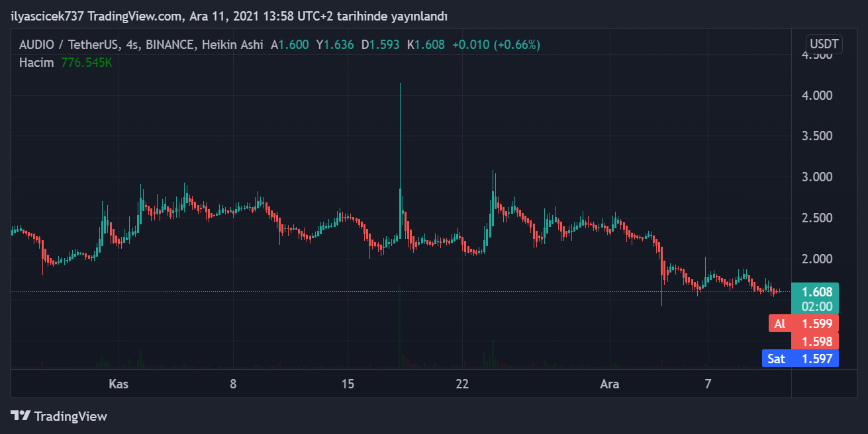Click the tall green spike candle wick
Image resolution: width=868 pixels, height=434 pixels.
[400, 132]
